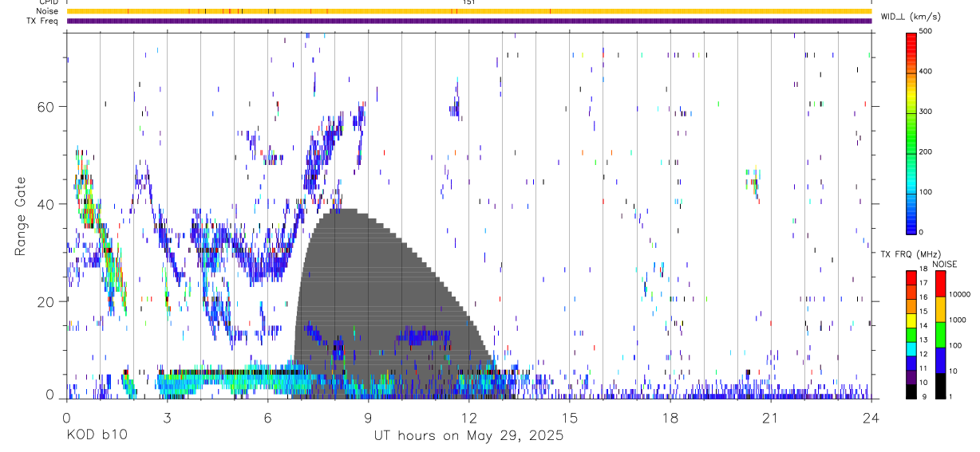
Task: Click the 'Noise' strip label
Action: [x=47, y=11]
